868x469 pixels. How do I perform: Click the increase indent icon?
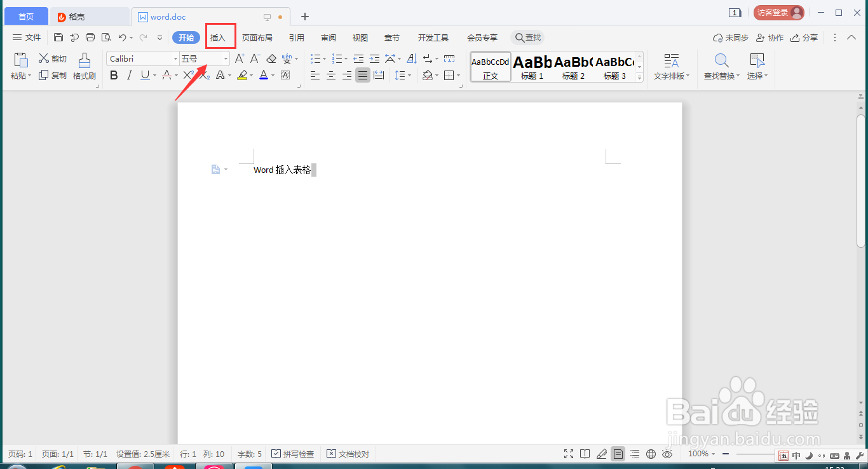click(x=374, y=58)
